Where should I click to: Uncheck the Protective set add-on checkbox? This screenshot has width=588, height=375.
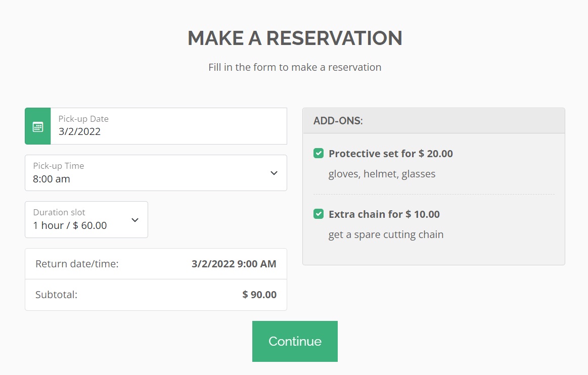coord(319,153)
